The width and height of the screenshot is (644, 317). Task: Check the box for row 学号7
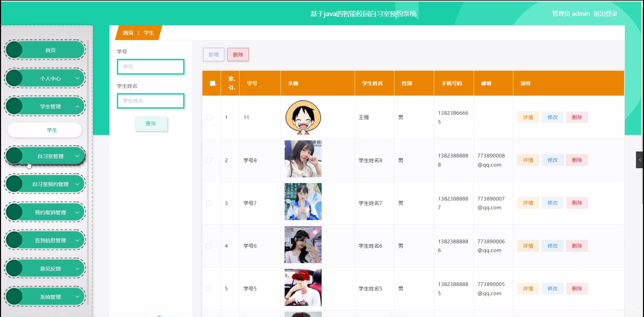coord(209,203)
